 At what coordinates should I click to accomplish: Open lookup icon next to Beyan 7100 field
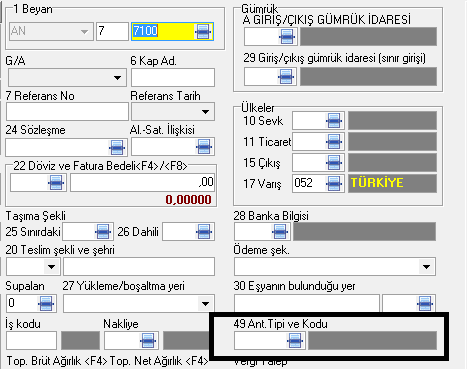(x=203, y=32)
